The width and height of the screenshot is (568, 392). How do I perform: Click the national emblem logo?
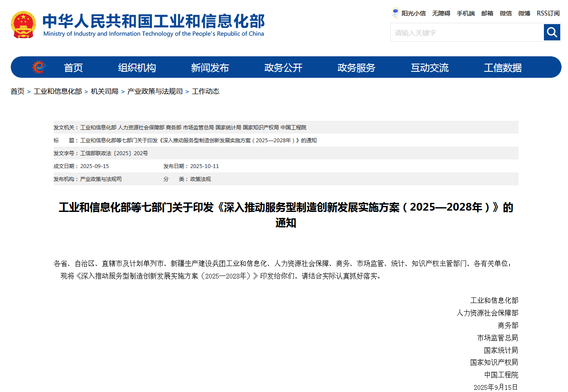click(23, 25)
